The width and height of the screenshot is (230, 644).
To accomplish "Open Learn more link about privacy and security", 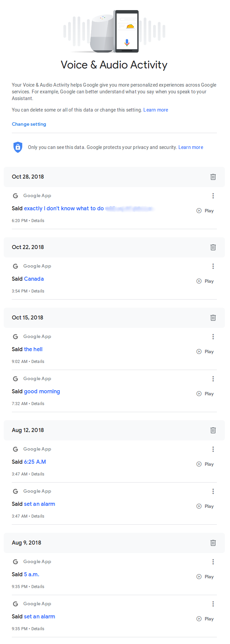I will (191, 147).
